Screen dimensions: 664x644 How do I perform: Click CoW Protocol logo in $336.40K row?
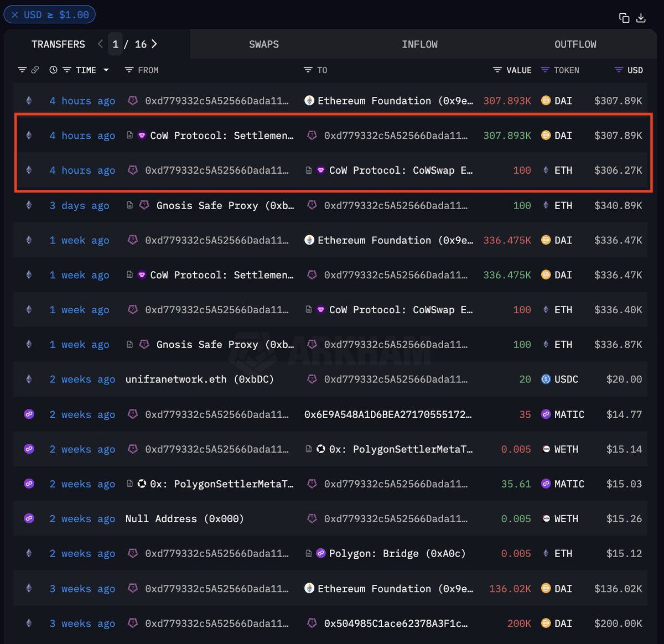[x=321, y=310]
